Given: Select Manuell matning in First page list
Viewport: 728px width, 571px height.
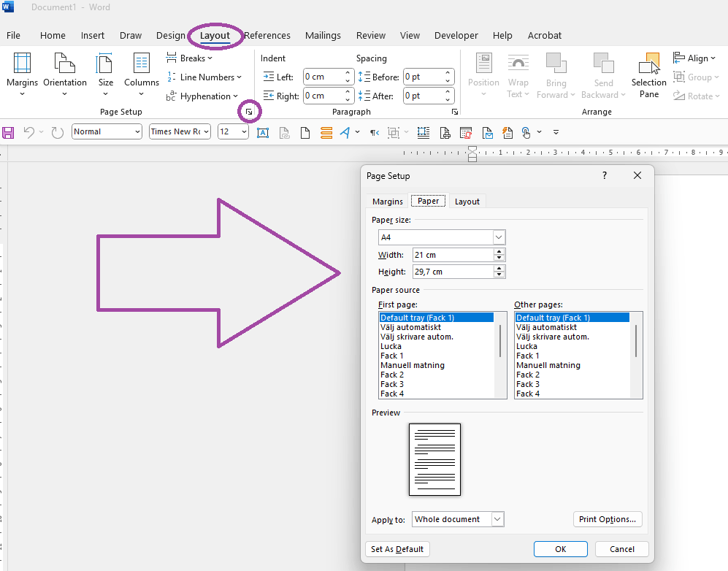Looking at the screenshot, I should point(435,365).
